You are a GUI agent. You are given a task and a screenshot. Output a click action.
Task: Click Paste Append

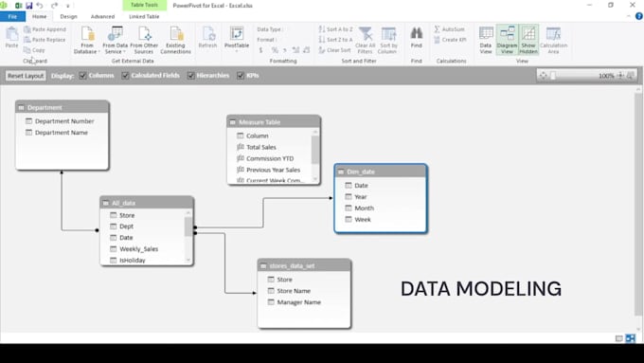[45, 29]
